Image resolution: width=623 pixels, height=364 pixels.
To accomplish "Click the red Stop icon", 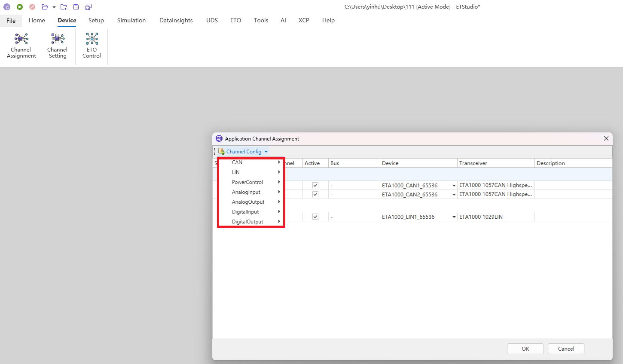I will (x=32, y=7).
